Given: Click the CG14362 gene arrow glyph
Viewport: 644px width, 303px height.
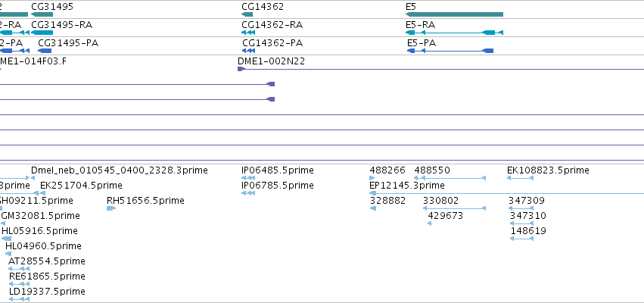Looking at the screenshot, I should click(247, 14).
